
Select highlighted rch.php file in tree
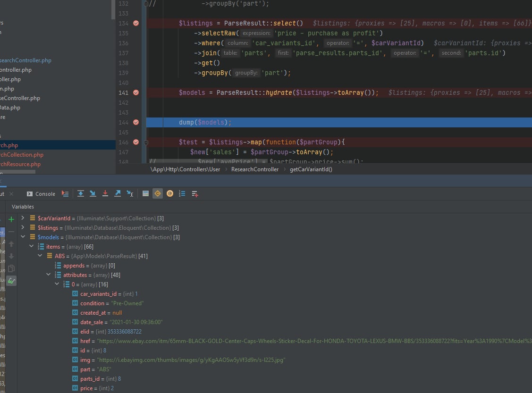pyautogui.click(x=58, y=145)
